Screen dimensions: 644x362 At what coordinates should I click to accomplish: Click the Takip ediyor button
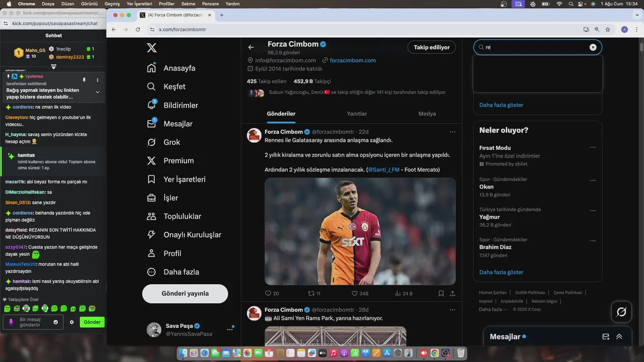[432, 47]
